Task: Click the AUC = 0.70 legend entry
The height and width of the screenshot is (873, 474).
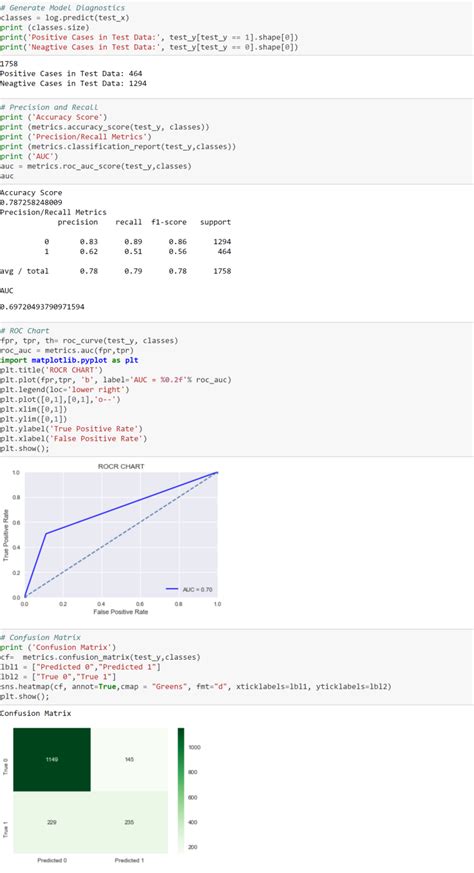Action: tap(189, 589)
